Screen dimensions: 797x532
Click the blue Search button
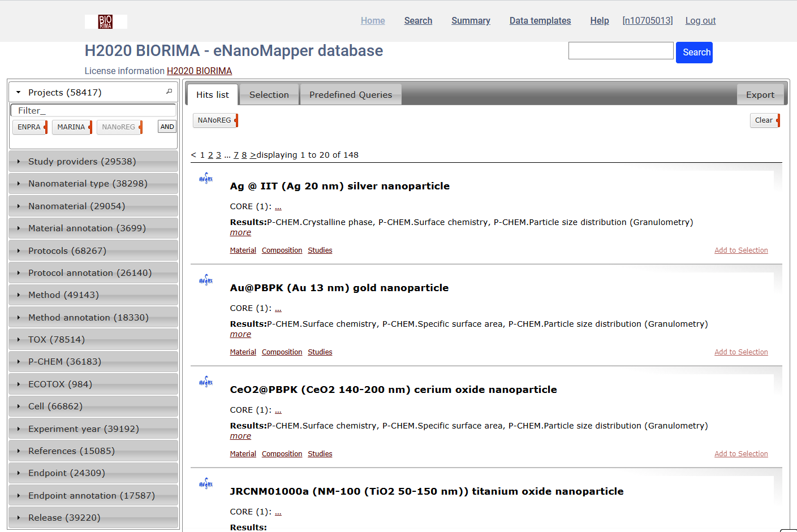694,53
